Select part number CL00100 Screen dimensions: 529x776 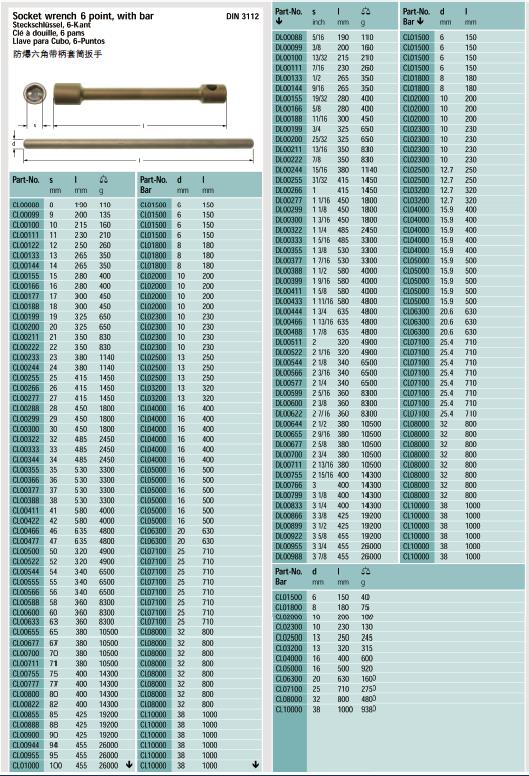26,225
